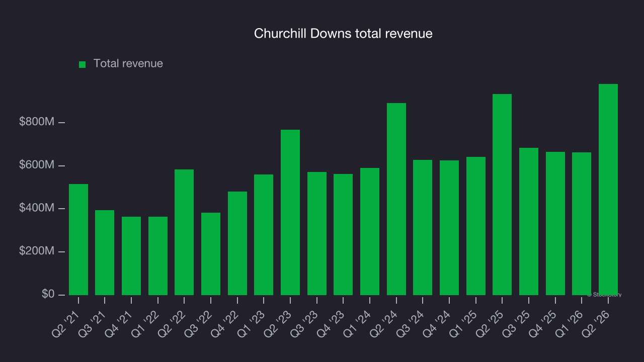Select the Q3 '25 revenue bar

click(529, 221)
